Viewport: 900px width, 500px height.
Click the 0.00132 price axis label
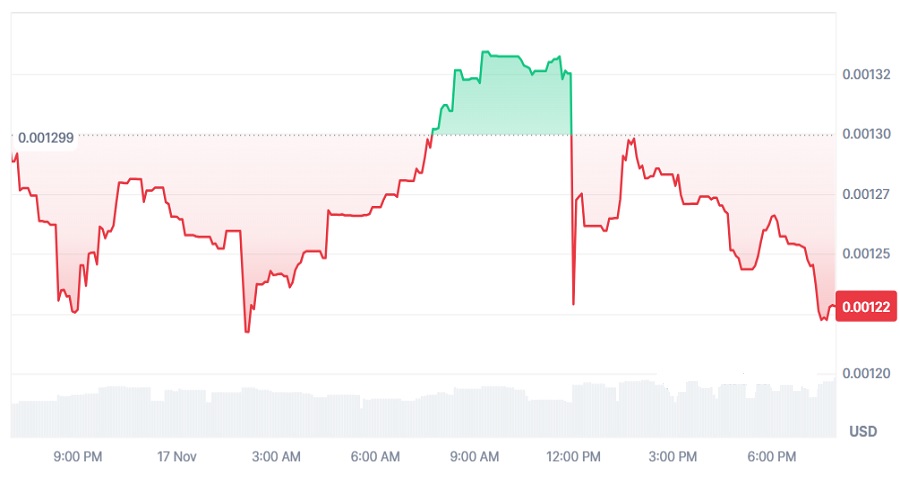[867, 75]
